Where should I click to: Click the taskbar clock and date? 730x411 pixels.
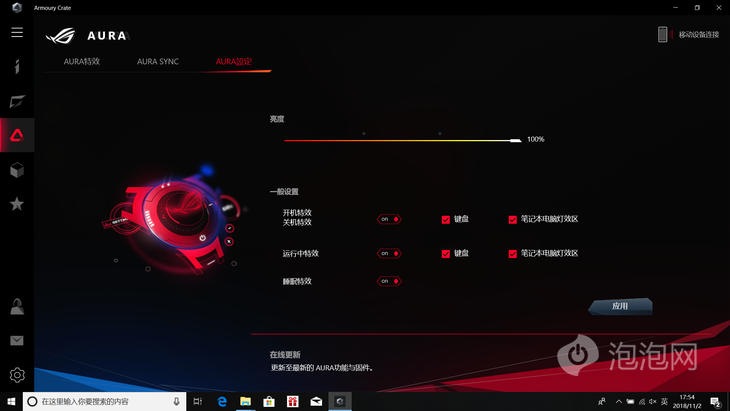tap(687, 402)
